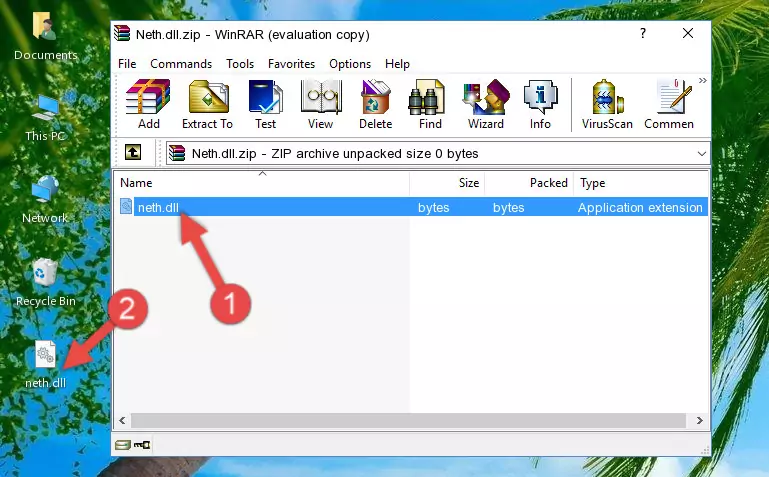Click the Delete toolbar icon
This screenshot has width=769, height=477.
point(376,104)
